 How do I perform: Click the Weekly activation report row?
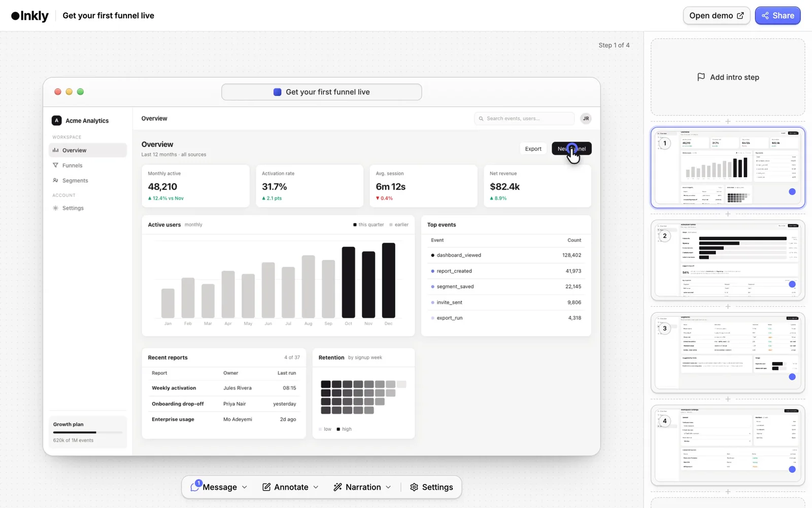coord(224,388)
